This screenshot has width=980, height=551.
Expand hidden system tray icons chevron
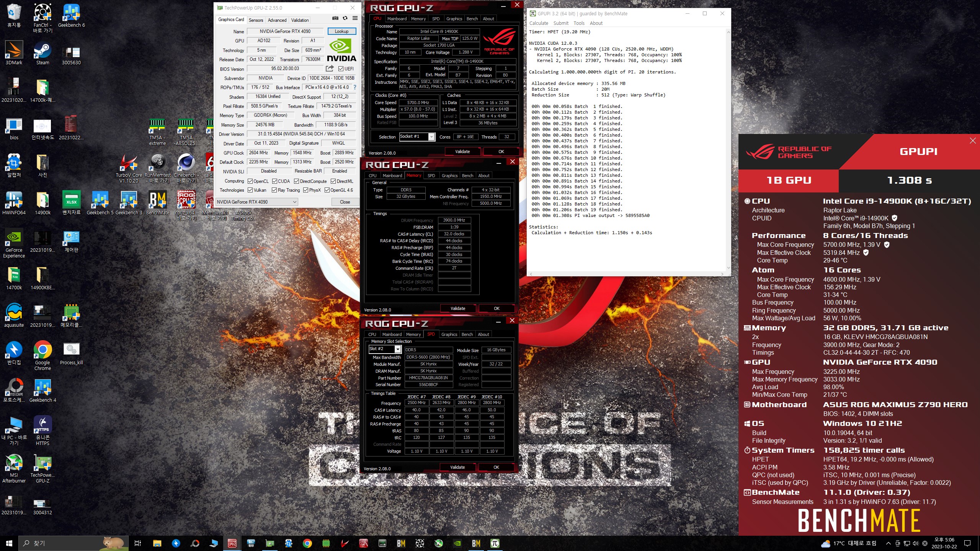coord(888,543)
